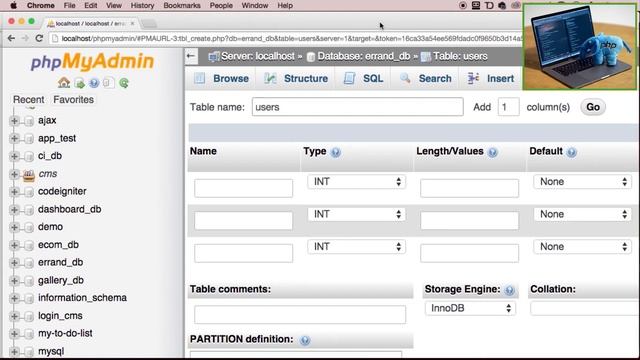Click the Type column help icon

pyautogui.click(x=336, y=152)
